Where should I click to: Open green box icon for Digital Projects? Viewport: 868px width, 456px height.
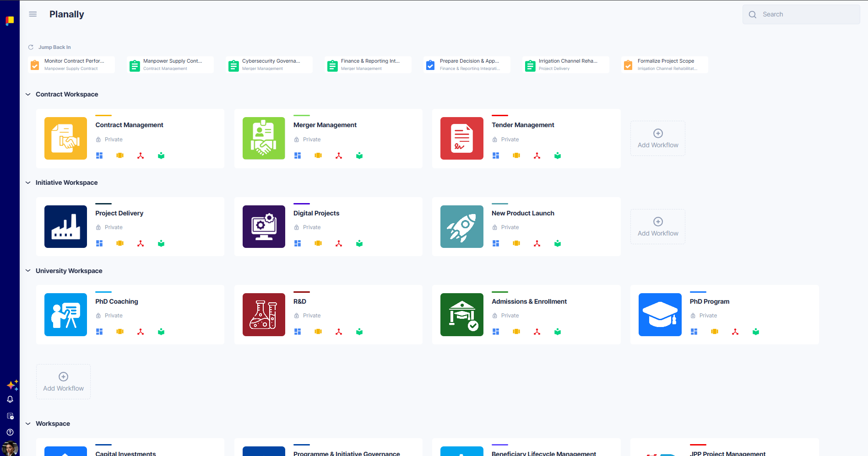click(x=359, y=243)
